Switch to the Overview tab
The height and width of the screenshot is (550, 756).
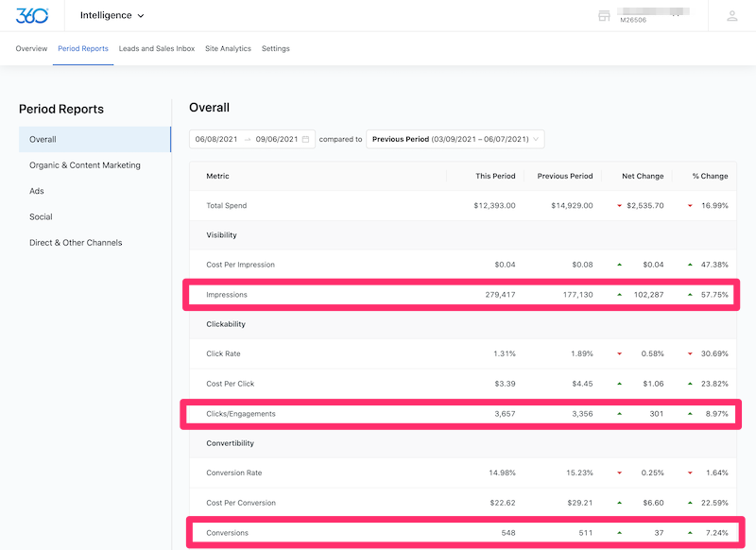[x=31, y=49]
